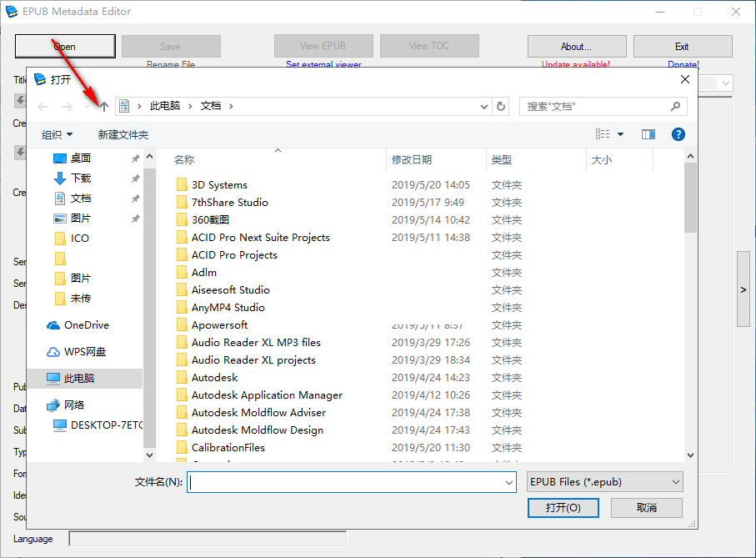This screenshot has width=756, height=558.
Task: Open dialog help question mark icon
Action: coord(678,134)
